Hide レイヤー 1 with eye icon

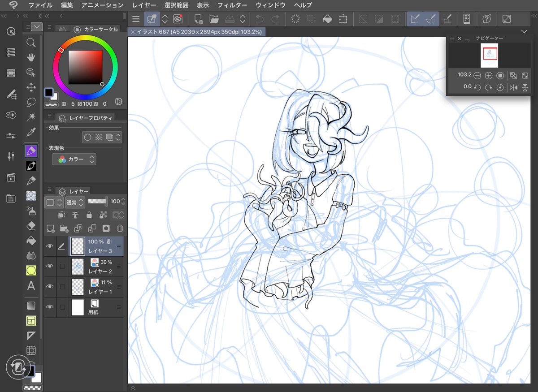(50, 287)
